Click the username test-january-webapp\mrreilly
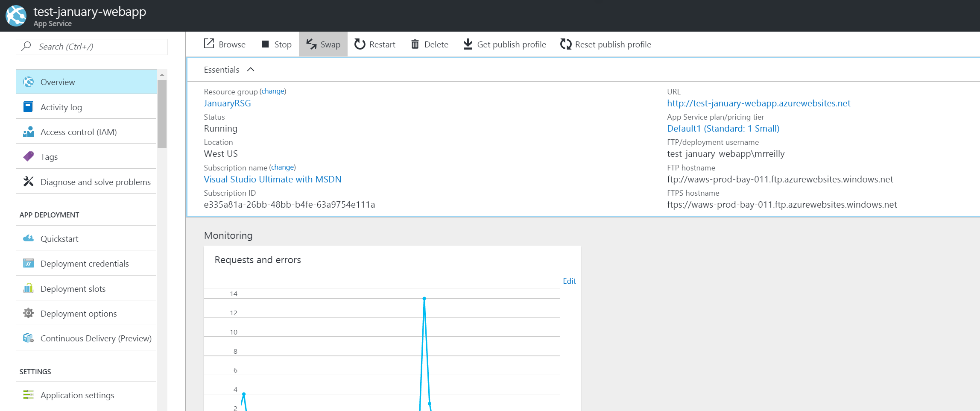Viewport: 980px width, 411px height. [725, 154]
